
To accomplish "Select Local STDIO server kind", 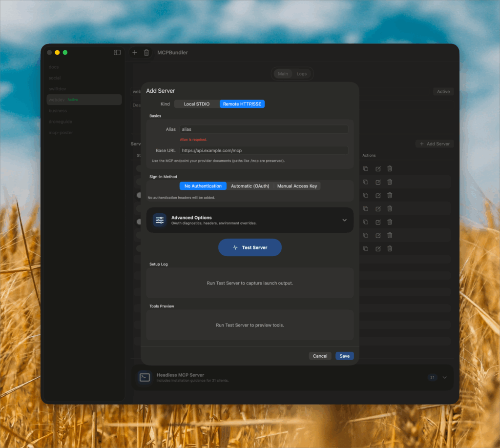I will [197, 104].
